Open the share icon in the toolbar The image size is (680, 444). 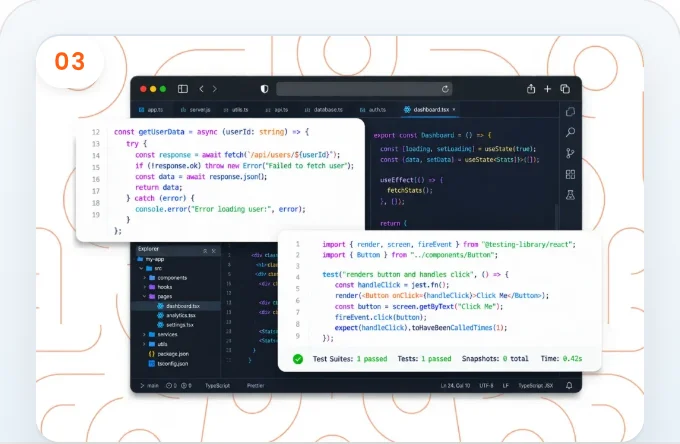click(531, 89)
